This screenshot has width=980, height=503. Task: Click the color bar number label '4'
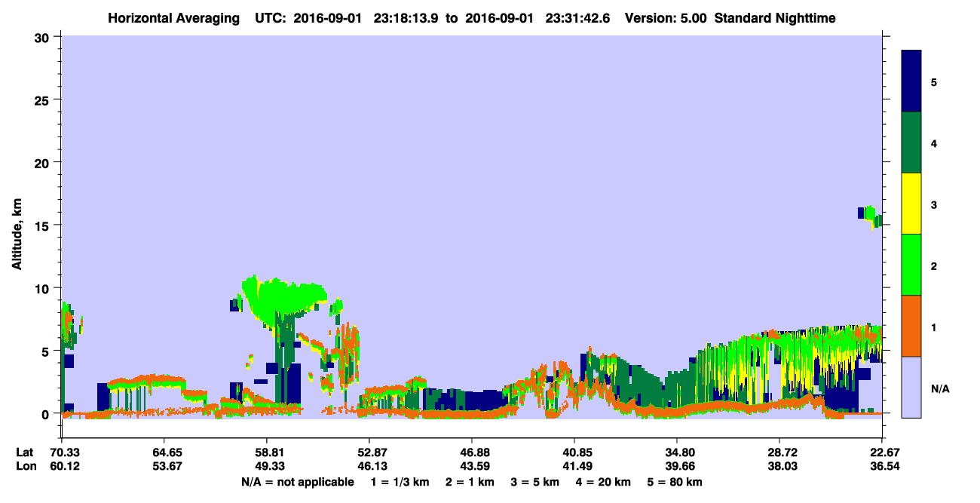[x=934, y=143]
